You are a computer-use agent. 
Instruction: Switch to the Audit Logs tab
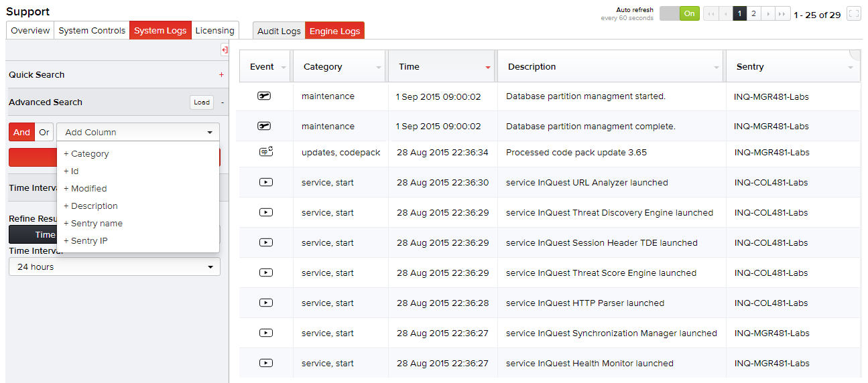(279, 31)
